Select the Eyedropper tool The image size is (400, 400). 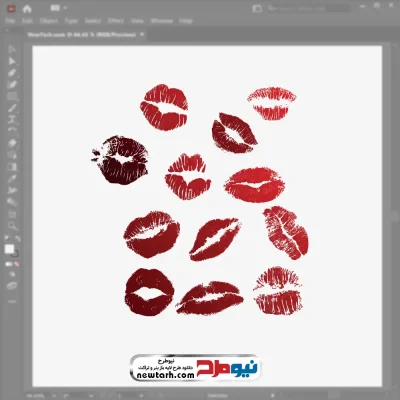[x=12, y=179]
